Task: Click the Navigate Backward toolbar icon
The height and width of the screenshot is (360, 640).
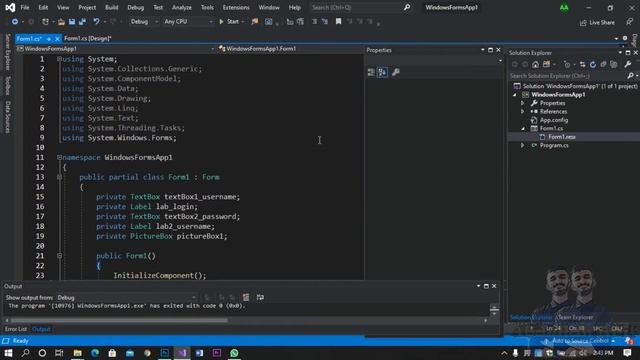Action: [x=15, y=22]
